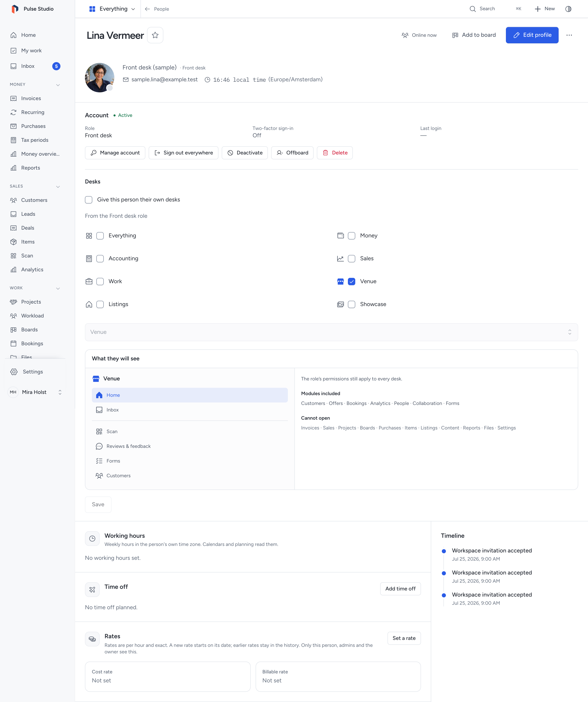Click the red Delete button

[x=335, y=153]
